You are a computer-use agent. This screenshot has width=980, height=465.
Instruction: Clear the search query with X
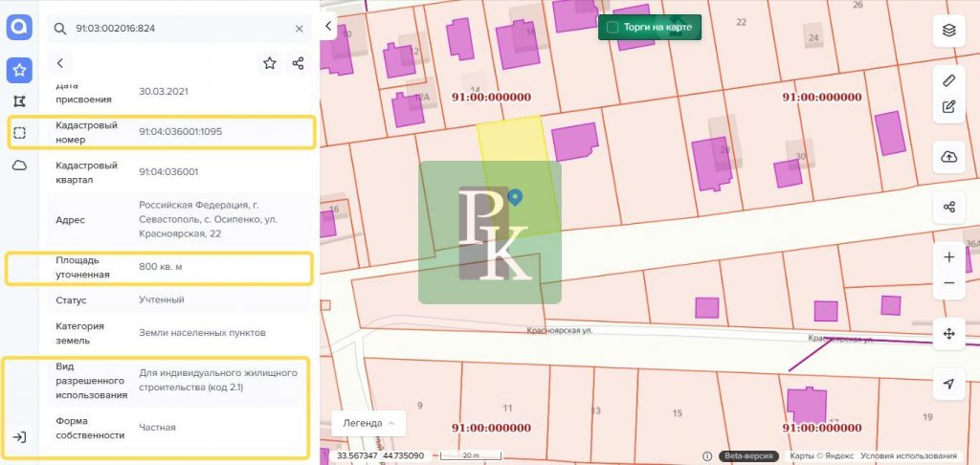pos(299,29)
